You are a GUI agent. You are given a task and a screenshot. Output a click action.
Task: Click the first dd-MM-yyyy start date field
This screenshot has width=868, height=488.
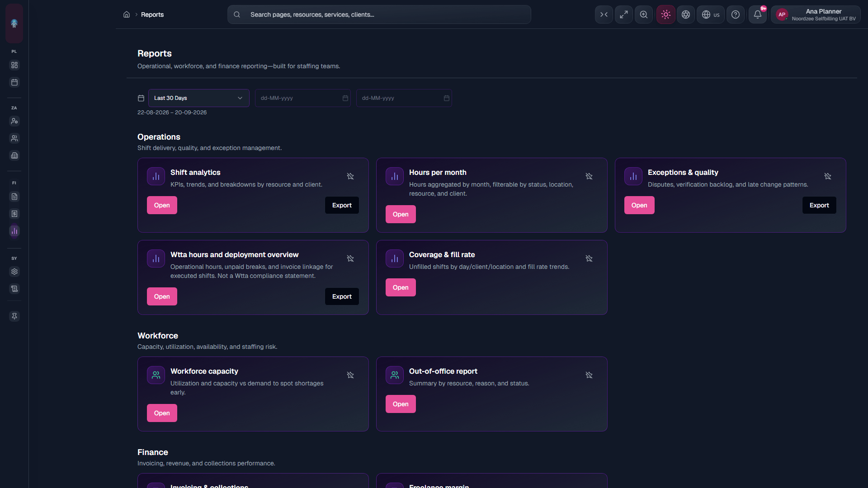[x=303, y=98]
